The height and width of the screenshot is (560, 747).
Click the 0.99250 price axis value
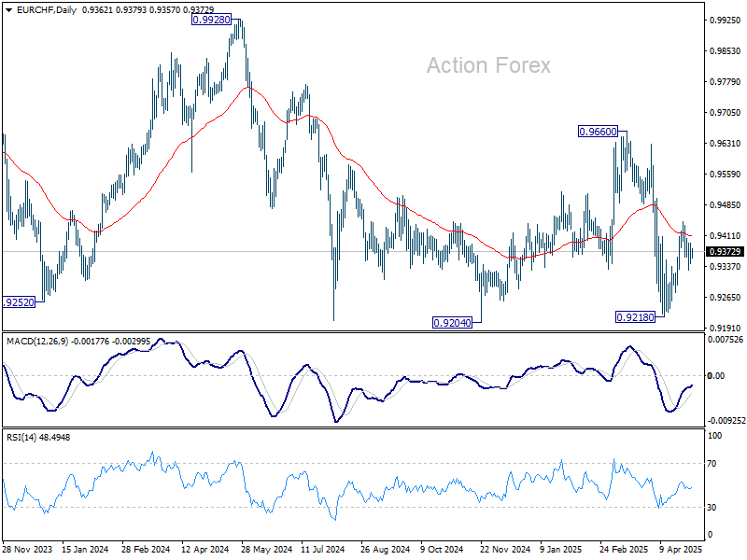[x=726, y=20]
